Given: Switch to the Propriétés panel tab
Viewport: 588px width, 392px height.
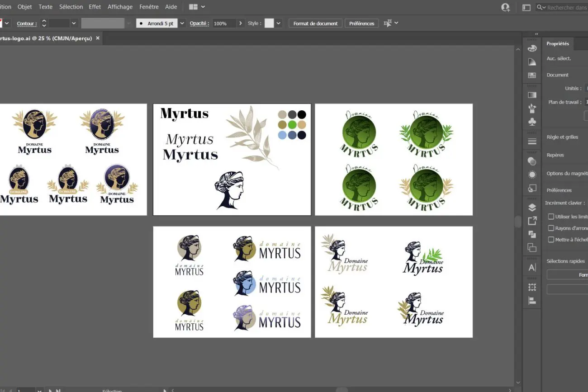Looking at the screenshot, I should tap(557, 43).
